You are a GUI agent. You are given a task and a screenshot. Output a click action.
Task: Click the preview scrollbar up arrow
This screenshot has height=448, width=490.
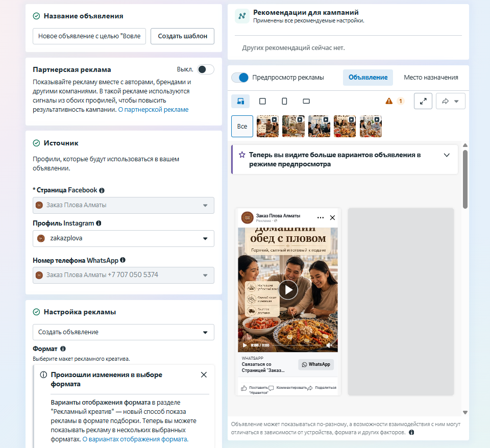tap(465, 145)
